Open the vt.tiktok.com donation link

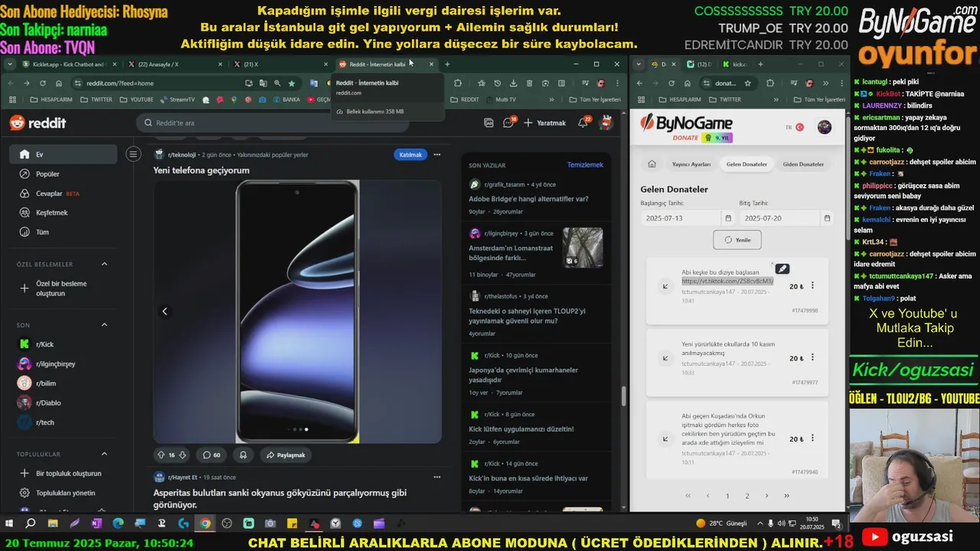point(727,281)
